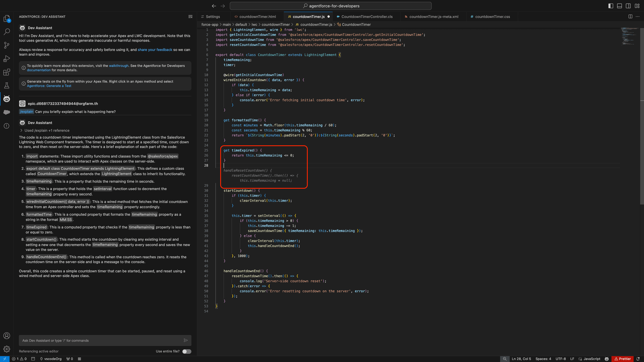Click countdownTimer folder in breadcrumb

tap(276, 24)
